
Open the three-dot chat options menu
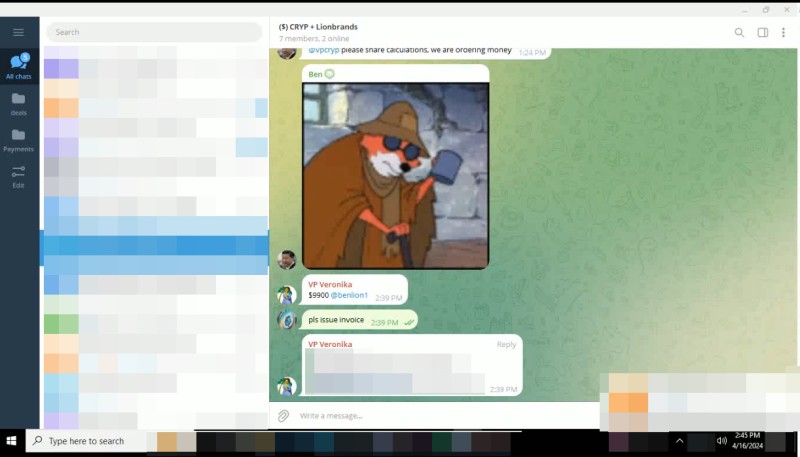[783, 33]
